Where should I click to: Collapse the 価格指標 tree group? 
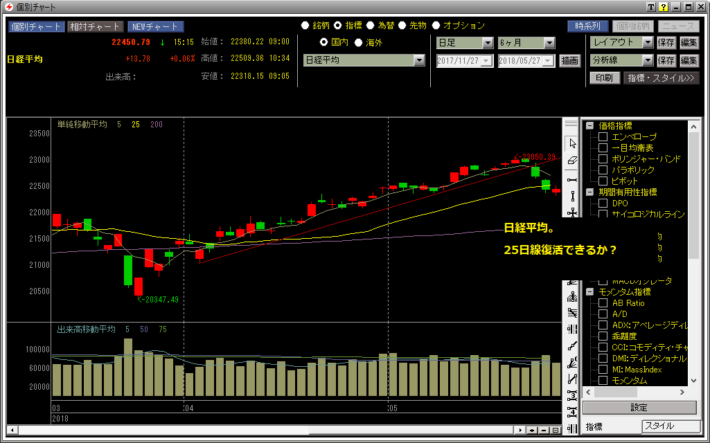click(590, 126)
